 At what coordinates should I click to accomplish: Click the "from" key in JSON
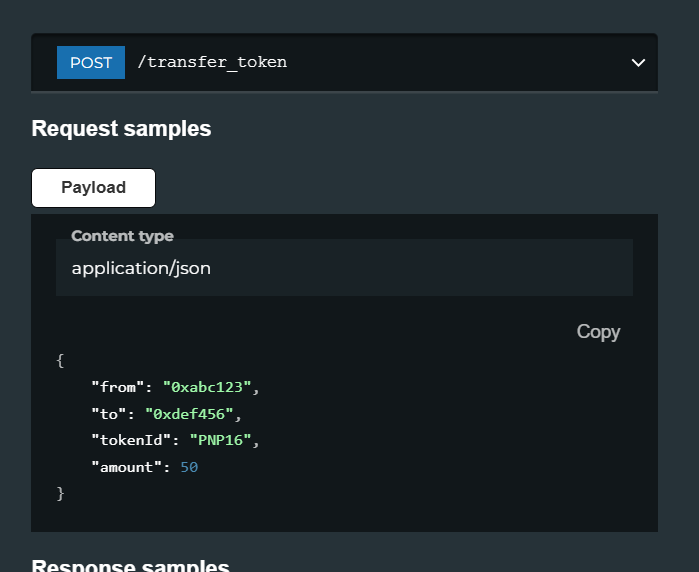click(x=118, y=387)
